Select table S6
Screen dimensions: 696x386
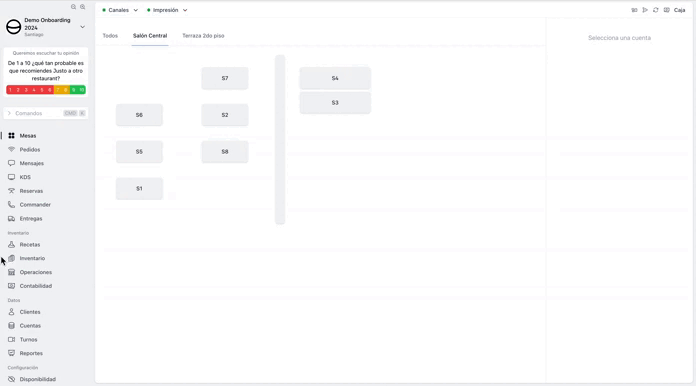pyautogui.click(x=139, y=115)
